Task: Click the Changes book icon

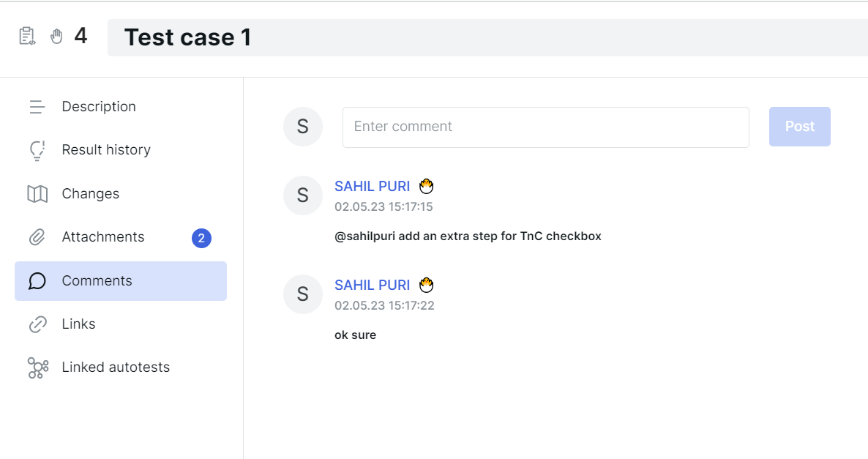Action: tap(37, 194)
